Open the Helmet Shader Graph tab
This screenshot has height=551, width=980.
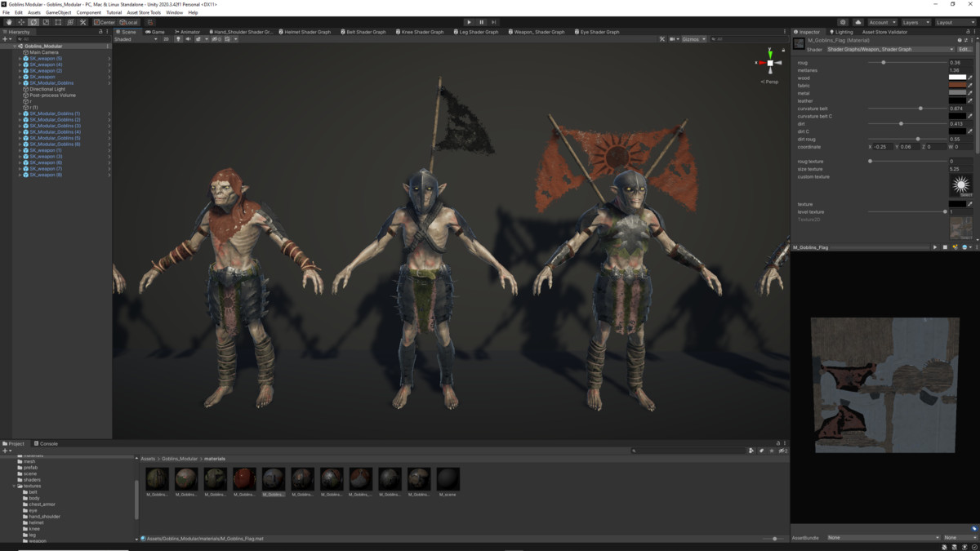coord(305,32)
